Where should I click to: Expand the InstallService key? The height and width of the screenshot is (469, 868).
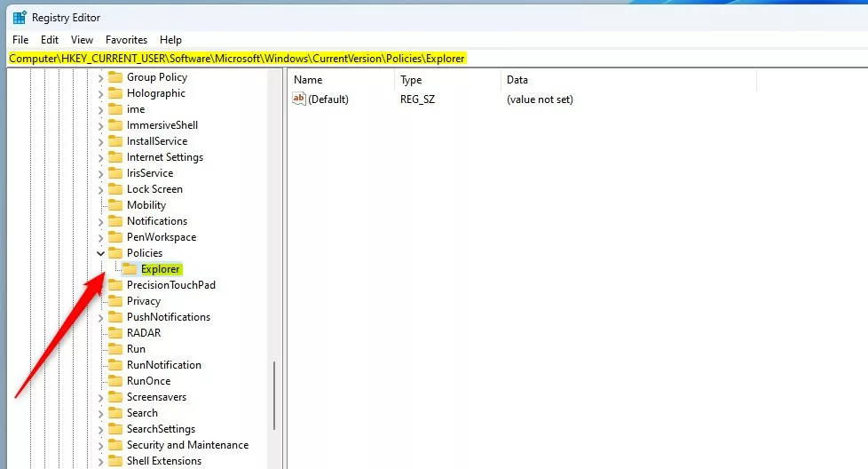pyautogui.click(x=100, y=142)
